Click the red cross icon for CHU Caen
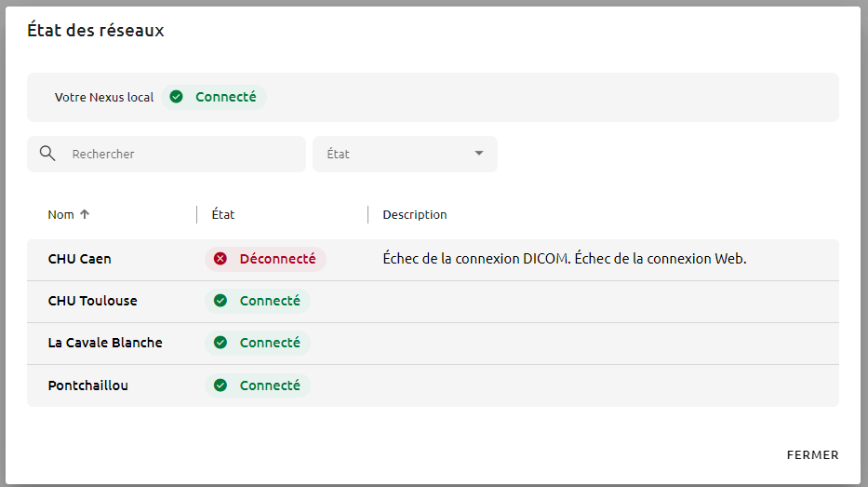Screen dimensions: 868x487 coord(220,259)
